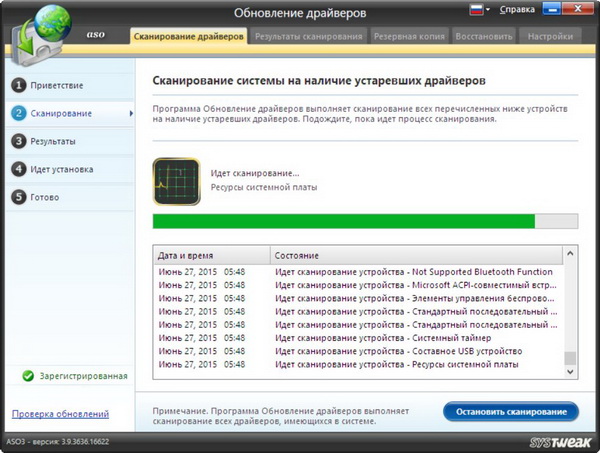Click the green scan progress bar

365,221
